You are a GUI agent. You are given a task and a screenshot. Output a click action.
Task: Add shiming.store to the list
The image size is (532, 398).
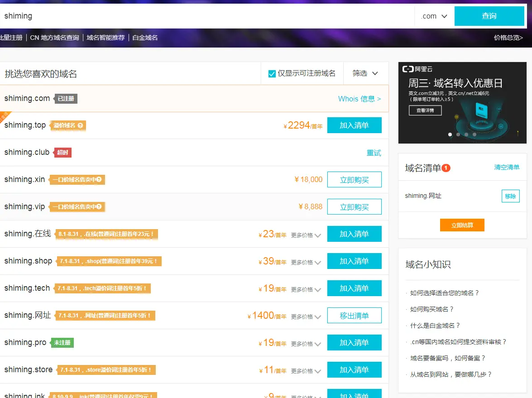pos(354,369)
